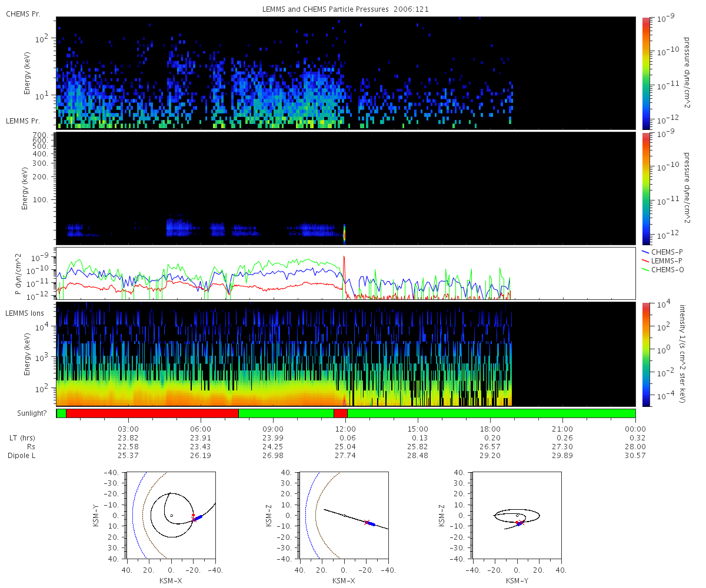The image size is (706, 588).
Task: Click the LEMMS pressure color bar
Action: pos(646,189)
